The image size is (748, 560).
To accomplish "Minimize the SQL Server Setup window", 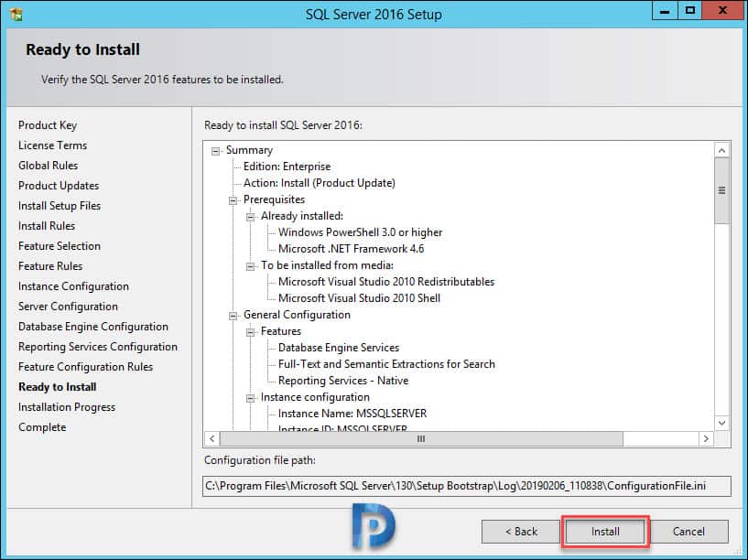I will (x=665, y=10).
